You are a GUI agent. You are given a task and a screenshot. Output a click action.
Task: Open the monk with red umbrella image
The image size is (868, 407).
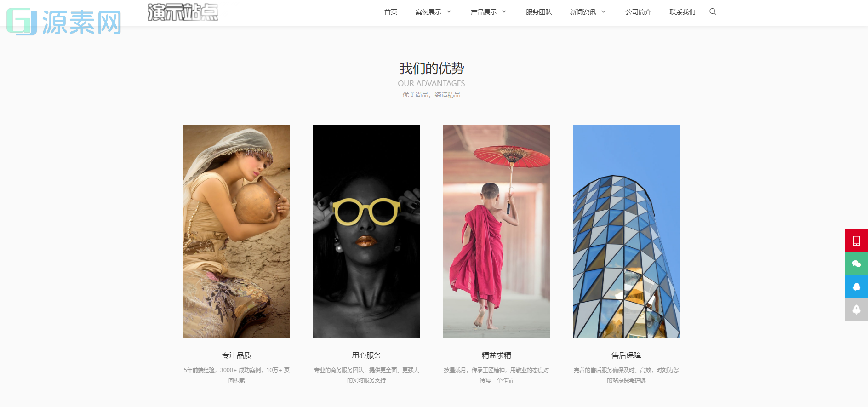[x=497, y=231]
